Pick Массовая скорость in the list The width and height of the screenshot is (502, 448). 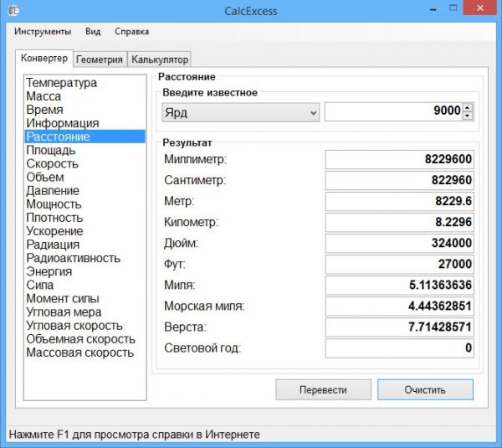coord(79,353)
